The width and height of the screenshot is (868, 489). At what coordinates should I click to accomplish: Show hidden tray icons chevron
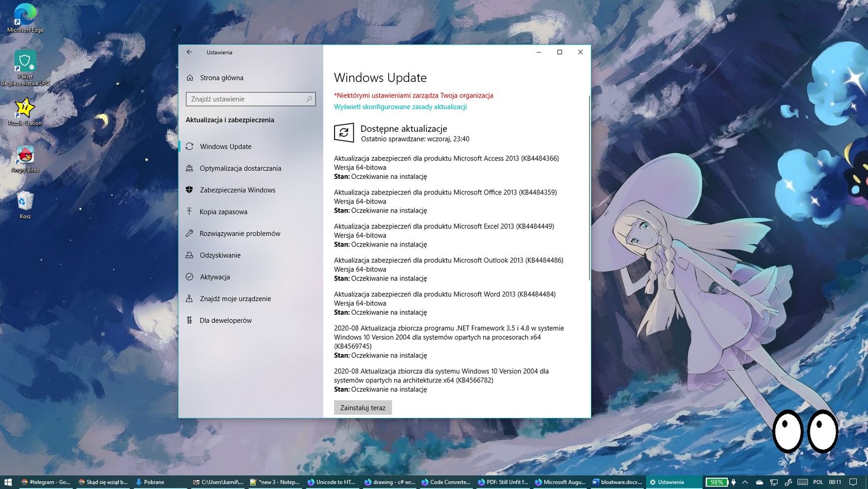[745, 482]
